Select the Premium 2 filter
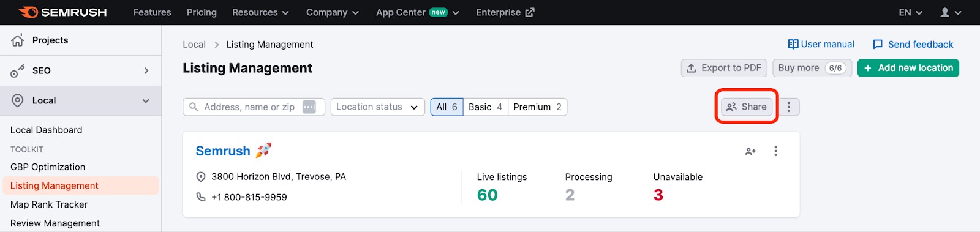Screen dimensions: 980x232 click(x=537, y=107)
